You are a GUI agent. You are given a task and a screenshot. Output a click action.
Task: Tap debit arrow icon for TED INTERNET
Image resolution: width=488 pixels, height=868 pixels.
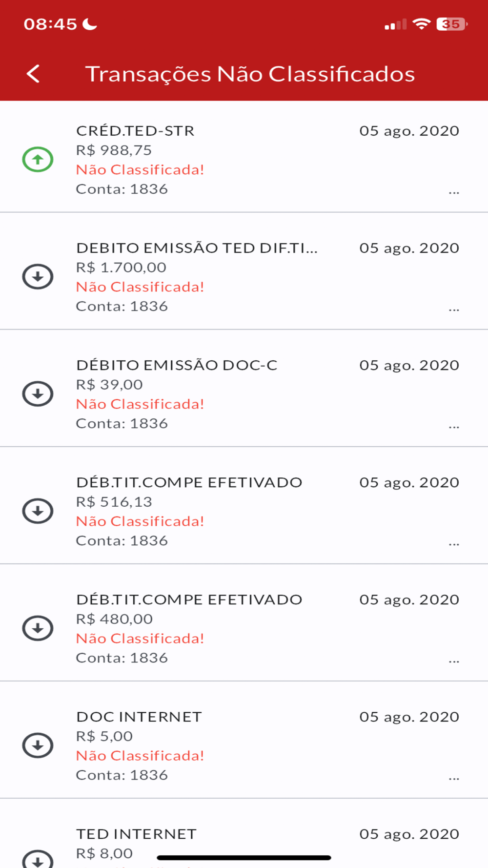click(x=38, y=859)
